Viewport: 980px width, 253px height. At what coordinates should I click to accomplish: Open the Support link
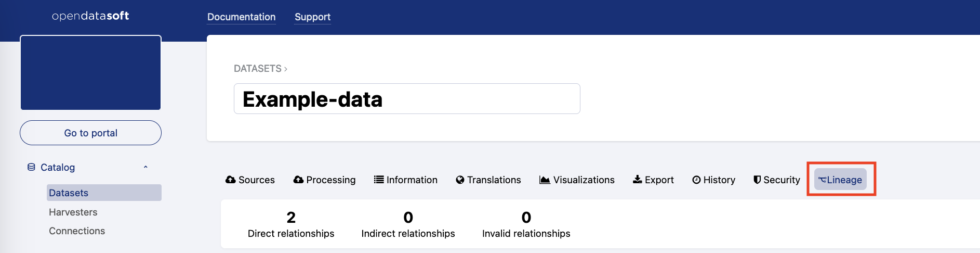tap(312, 17)
